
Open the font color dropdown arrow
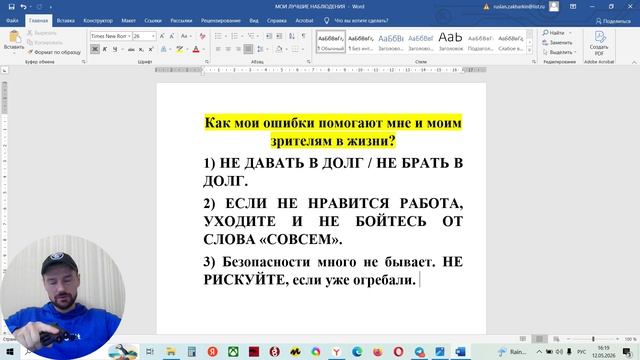tap(203, 49)
